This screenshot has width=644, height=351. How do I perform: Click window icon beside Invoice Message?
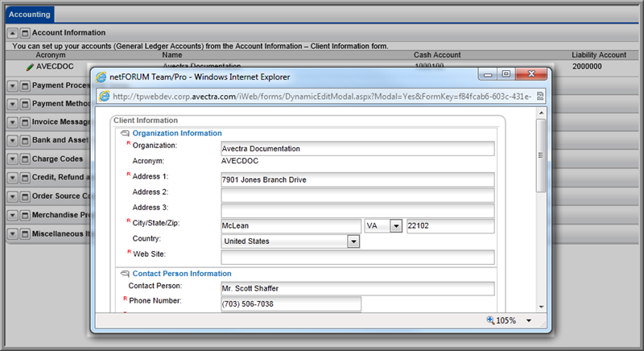(25, 122)
